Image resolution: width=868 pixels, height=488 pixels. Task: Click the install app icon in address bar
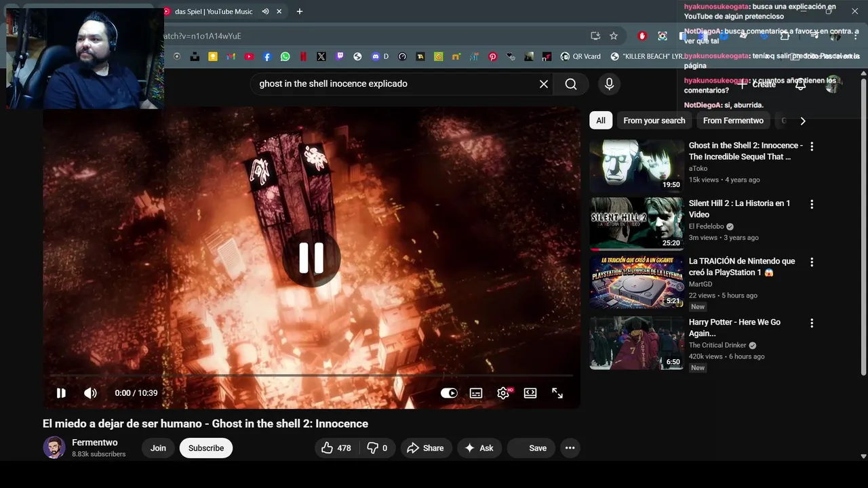coord(595,36)
